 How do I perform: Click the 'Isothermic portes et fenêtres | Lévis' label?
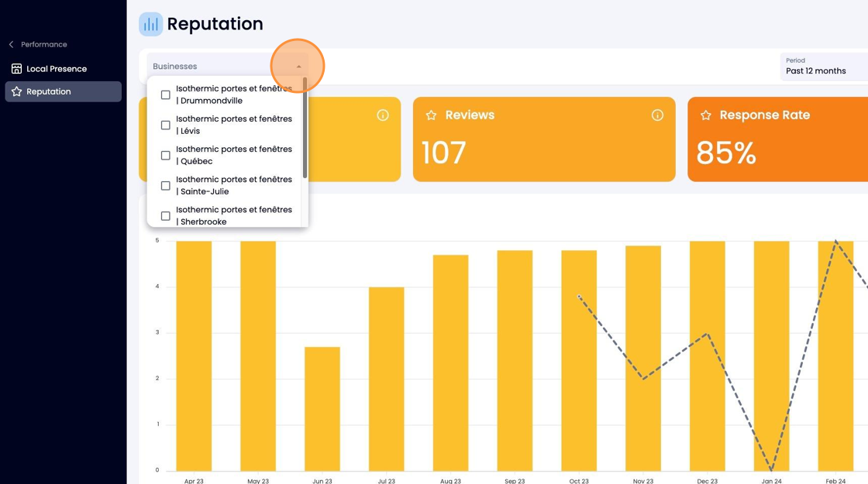coord(233,125)
